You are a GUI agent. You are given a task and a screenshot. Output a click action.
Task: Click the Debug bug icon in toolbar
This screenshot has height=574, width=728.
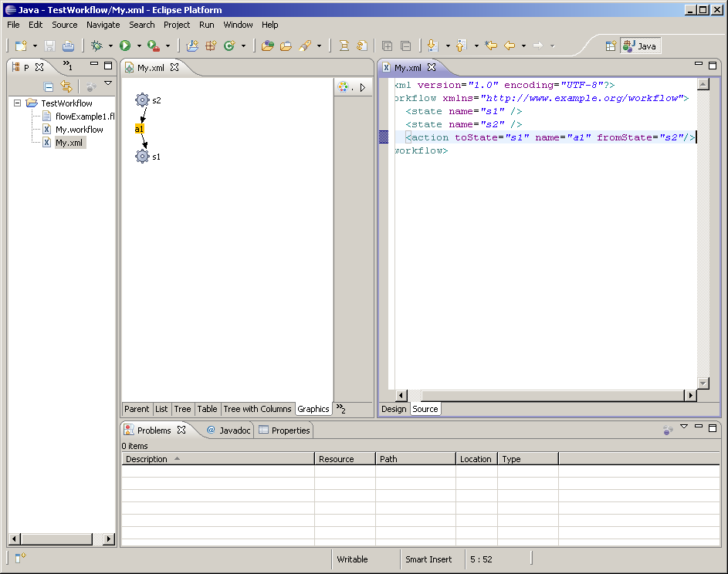(x=97, y=46)
